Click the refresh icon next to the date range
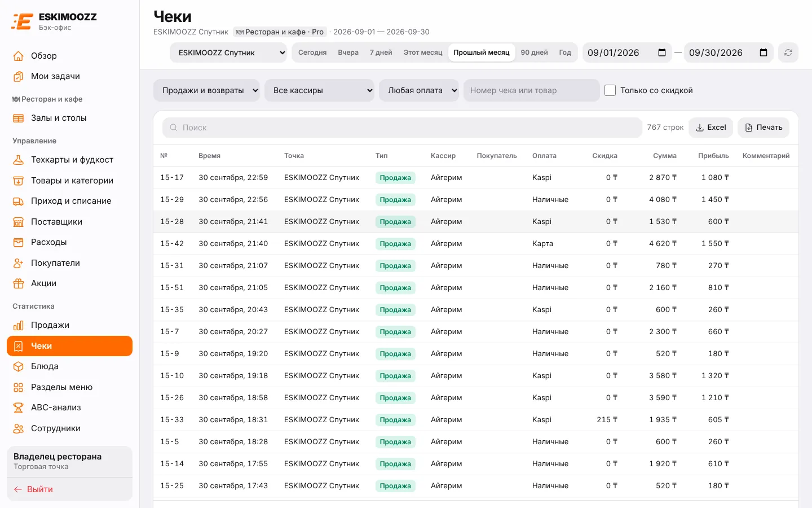This screenshot has height=508, width=812. [788, 52]
